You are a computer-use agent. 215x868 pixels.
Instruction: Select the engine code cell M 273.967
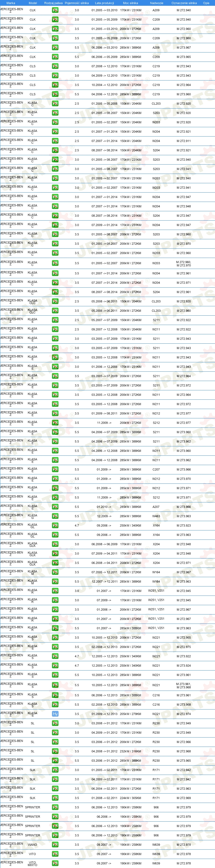[x=184, y=48]
